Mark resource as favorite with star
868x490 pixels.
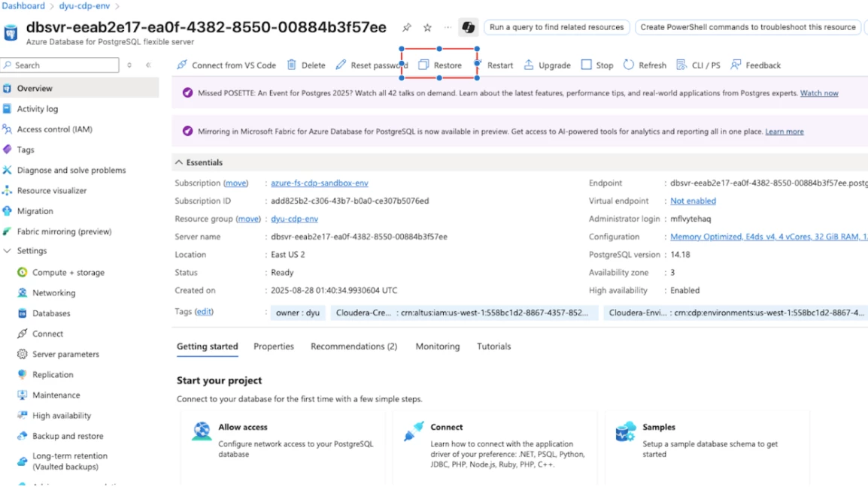coord(427,27)
